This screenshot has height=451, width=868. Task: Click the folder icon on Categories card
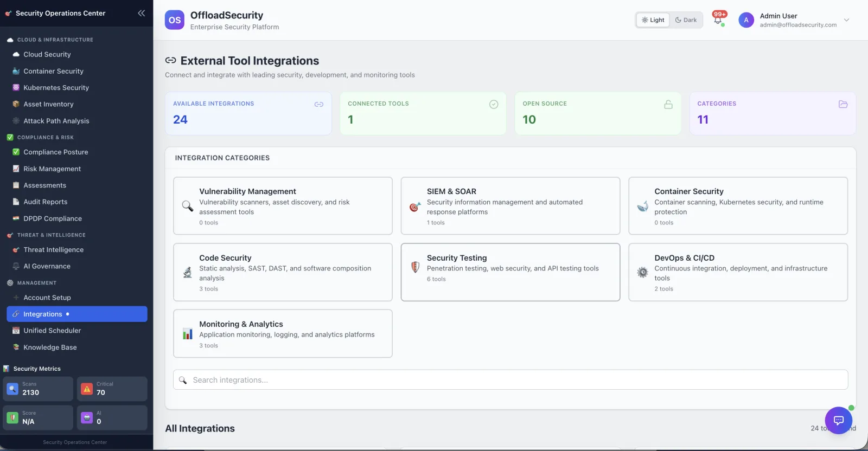coord(843,104)
